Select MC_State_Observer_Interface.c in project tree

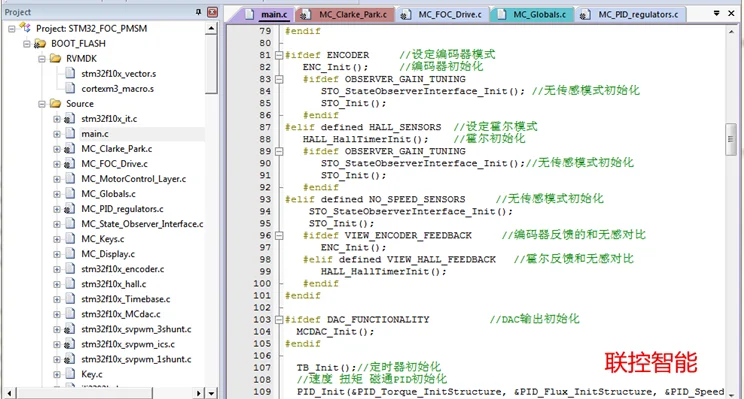[142, 224]
